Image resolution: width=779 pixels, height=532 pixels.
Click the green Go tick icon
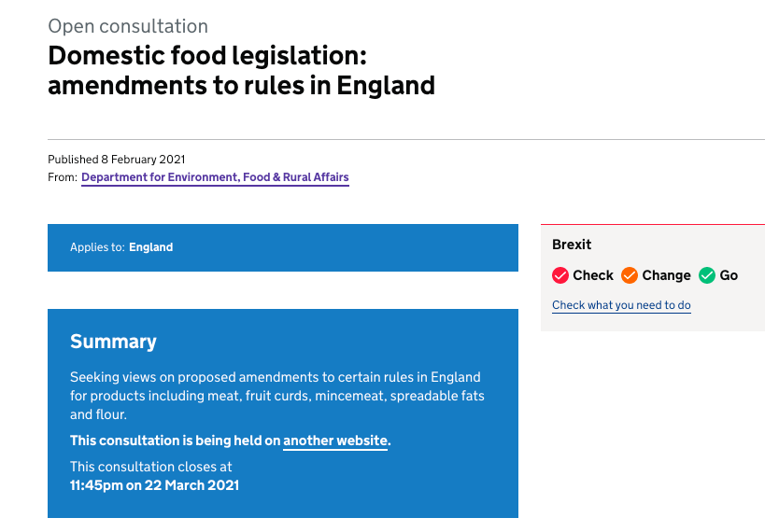(707, 275)
